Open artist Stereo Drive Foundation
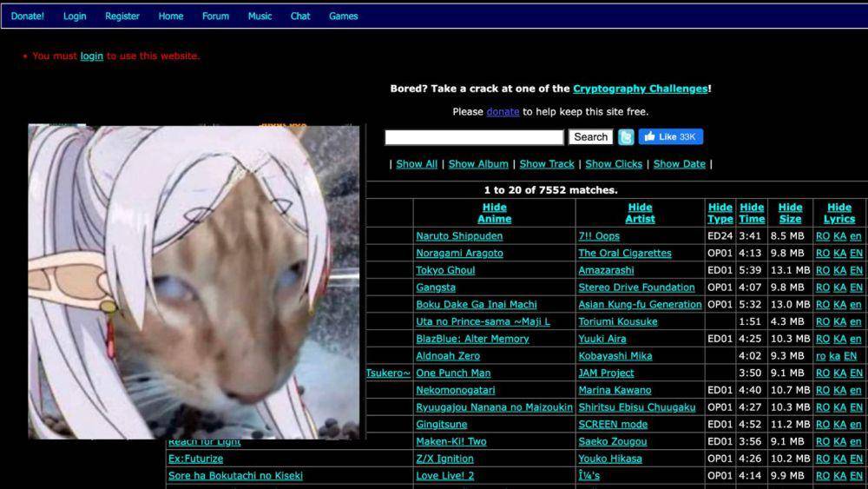Screen dimensions: 868x489 [x=636, y=287]
